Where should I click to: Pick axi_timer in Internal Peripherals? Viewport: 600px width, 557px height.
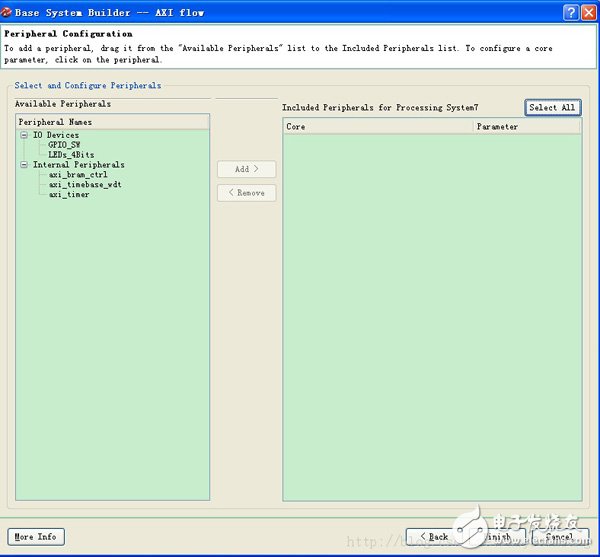(69, 195)
